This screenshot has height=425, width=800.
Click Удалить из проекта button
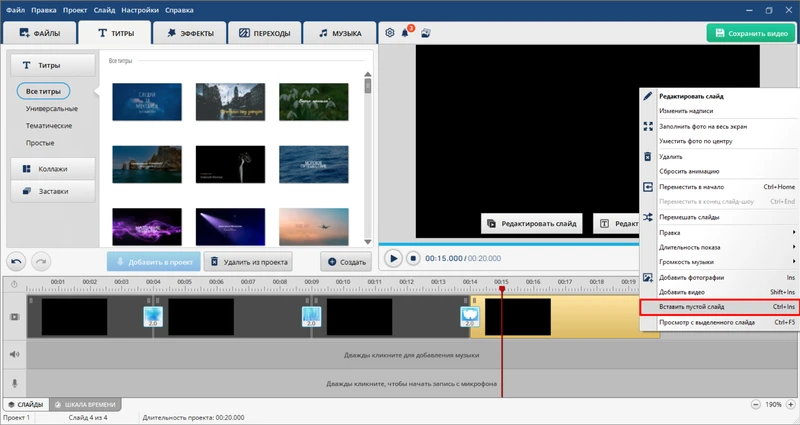tap(248, 262)
